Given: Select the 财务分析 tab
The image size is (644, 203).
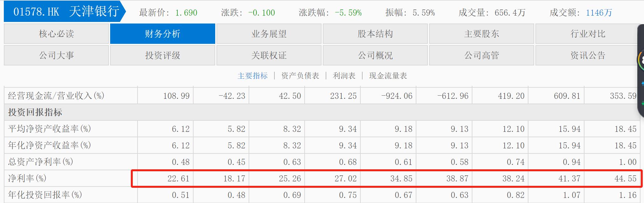Looking at the screenshot, I should [x=162, y=34].
